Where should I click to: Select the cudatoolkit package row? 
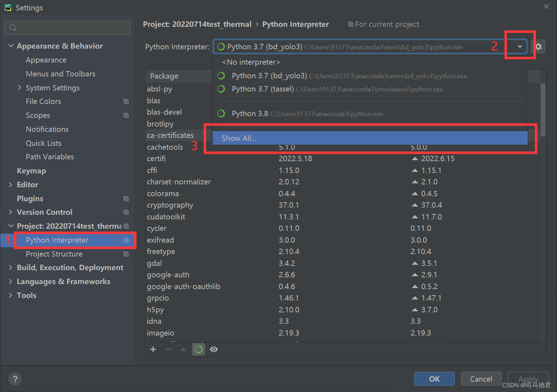point(343,217)
